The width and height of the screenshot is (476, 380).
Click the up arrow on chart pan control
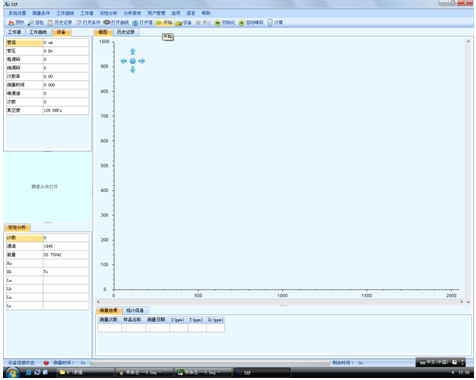click(x=133, y=51)
